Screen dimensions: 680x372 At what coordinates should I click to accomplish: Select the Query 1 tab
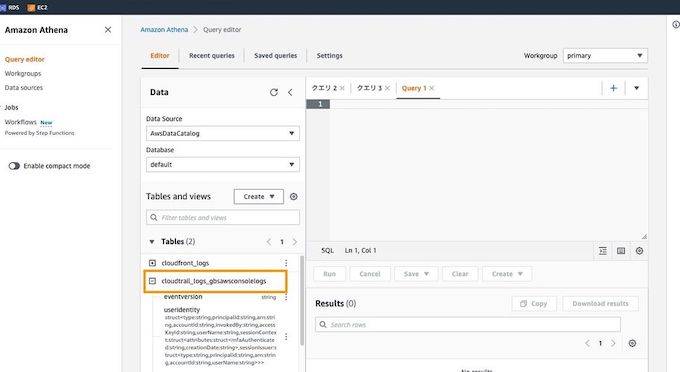pyautogui.click(x=414, y=88)
